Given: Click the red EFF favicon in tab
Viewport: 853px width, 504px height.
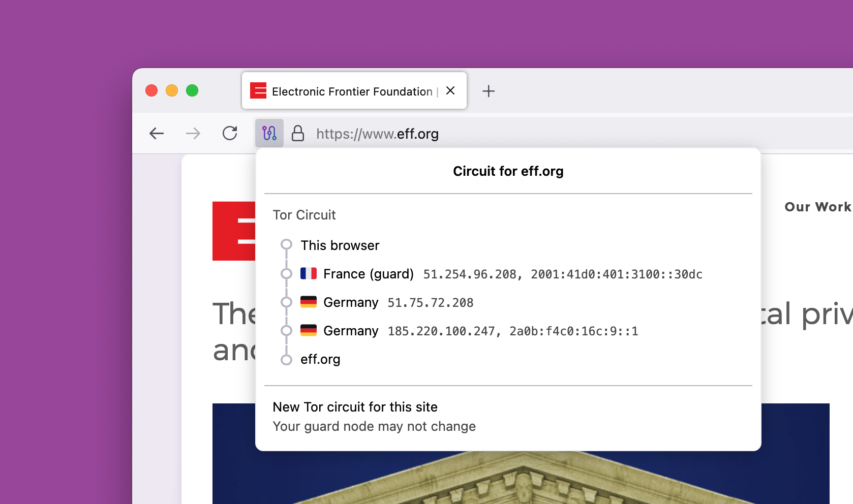Looking at the screenshot, I should click(x=258, y=91).
